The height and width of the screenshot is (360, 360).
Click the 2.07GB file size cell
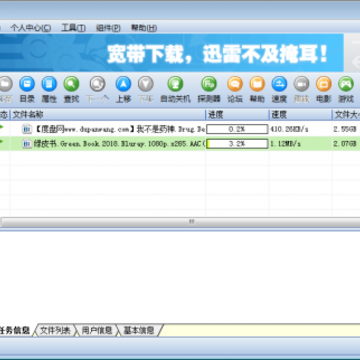(x=345, y=144)
